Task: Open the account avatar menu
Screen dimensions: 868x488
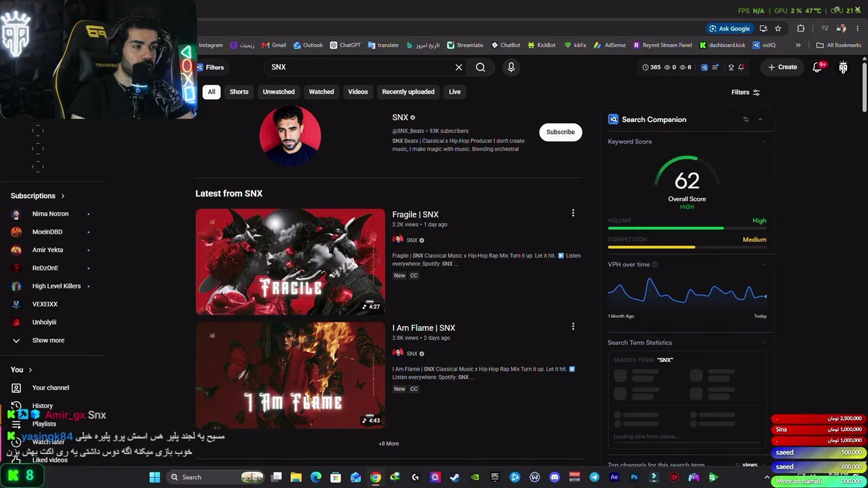Action: point(843,67)
